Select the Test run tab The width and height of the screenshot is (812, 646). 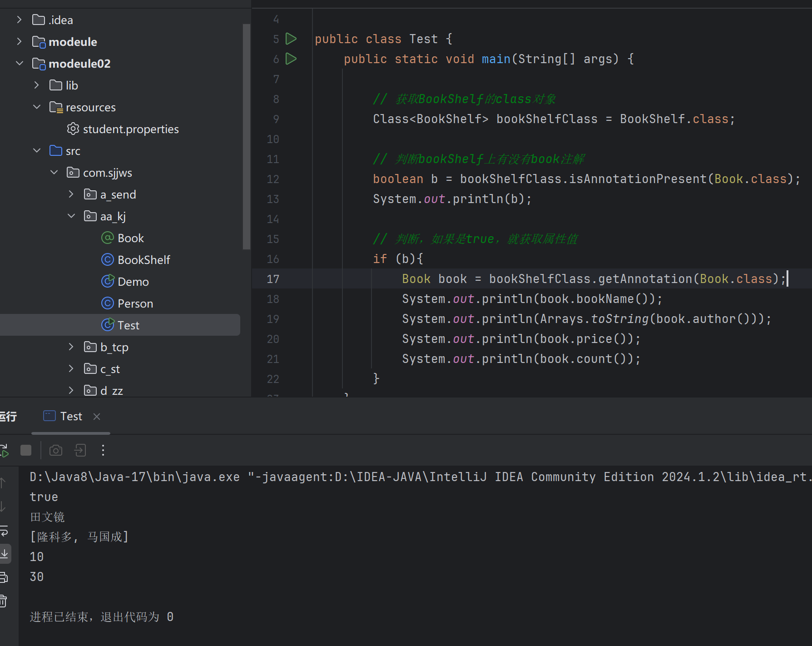click(71, 417)
